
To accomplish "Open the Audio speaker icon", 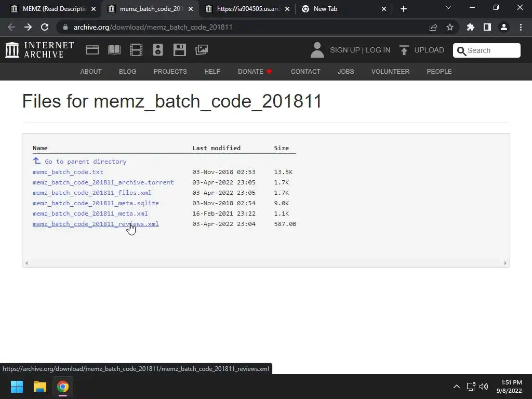I will 158,50.
